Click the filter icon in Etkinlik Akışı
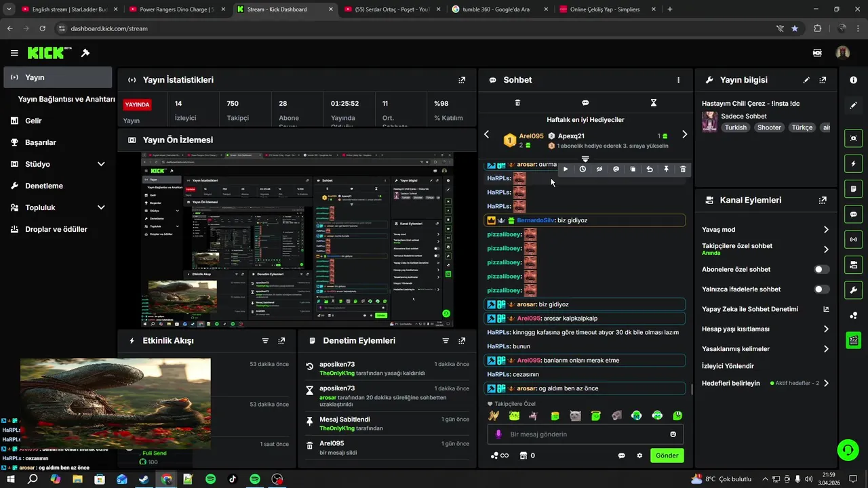This screenshot has width=868, height=488. click(265, 341)
